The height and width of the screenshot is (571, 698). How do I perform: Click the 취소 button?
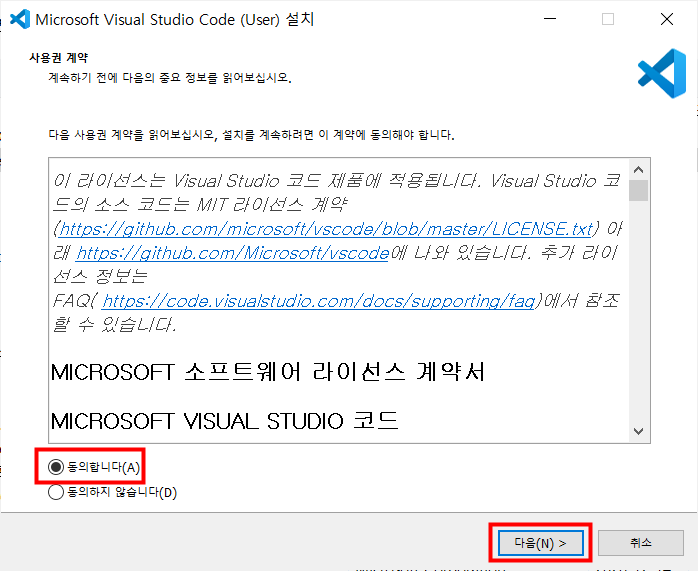pos(641,543)
